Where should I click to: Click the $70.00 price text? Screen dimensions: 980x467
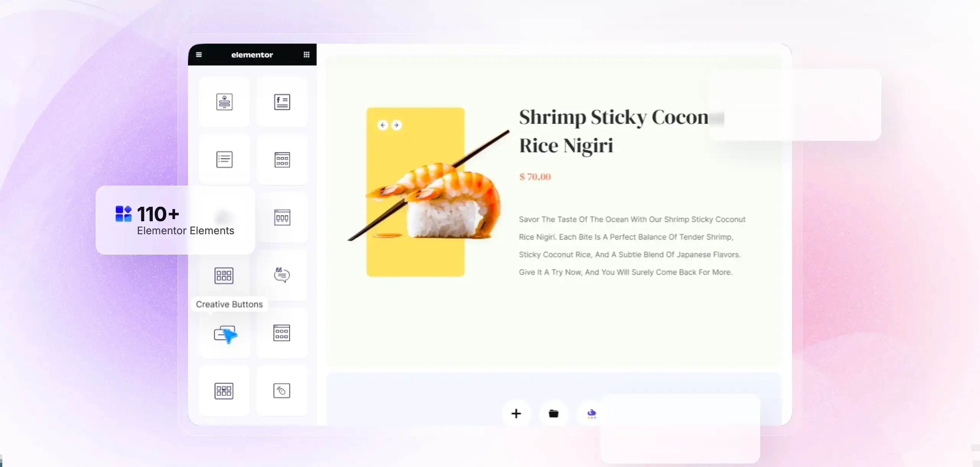pos(535,176)
